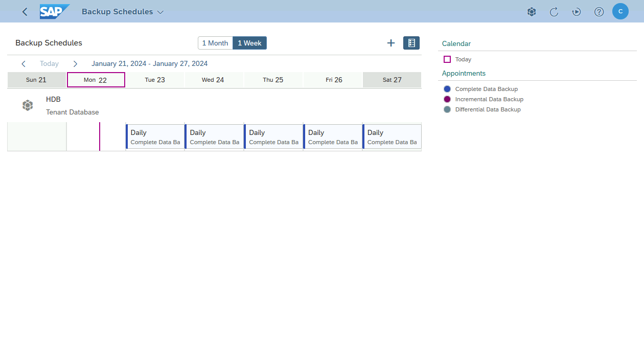Click the HDB Tenant Database icon

click(x=28, y=105)
